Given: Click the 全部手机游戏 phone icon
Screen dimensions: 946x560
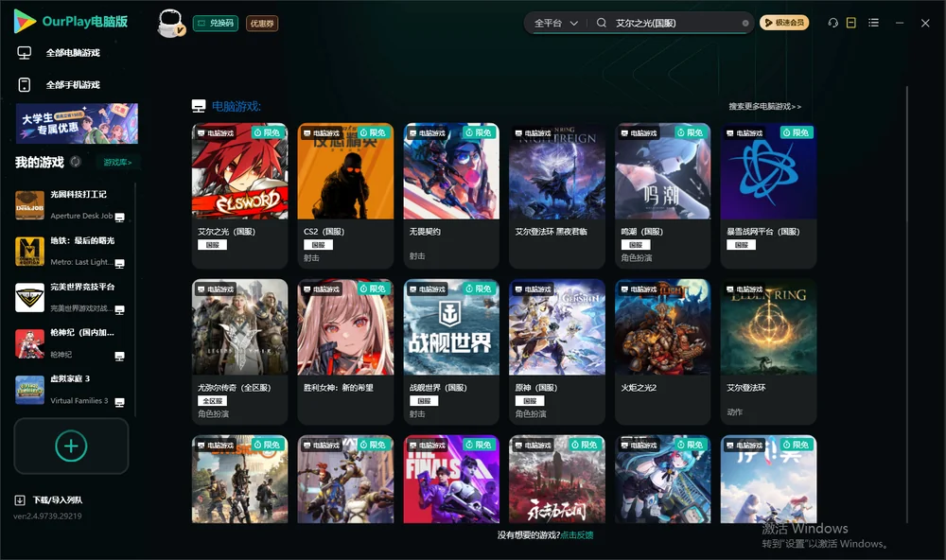Looking at the screenshot, I should pyautogui.click(x=25, y=85).
